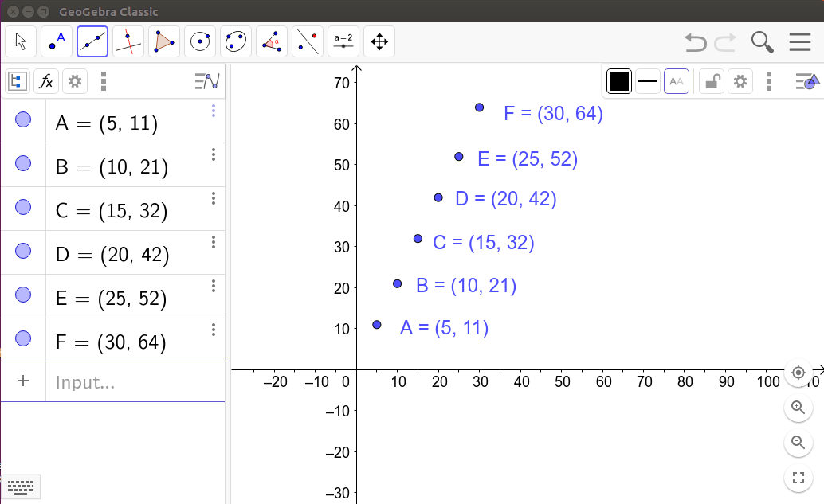Expand the style bar more options menu
Viewport: 824px width, 504px height.
768,81
